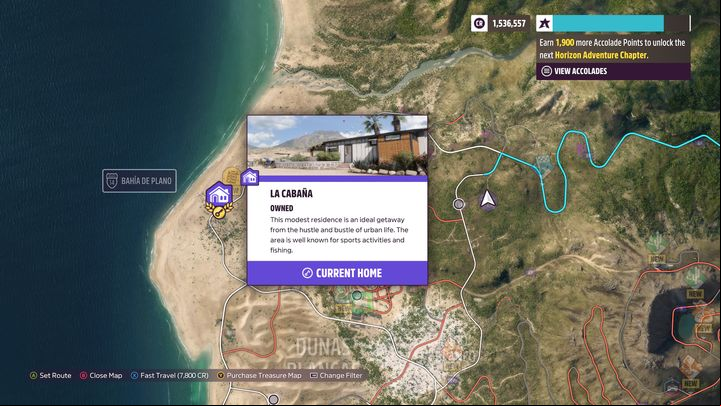Click the faded gold marker behind the house icons

(231, 178)
